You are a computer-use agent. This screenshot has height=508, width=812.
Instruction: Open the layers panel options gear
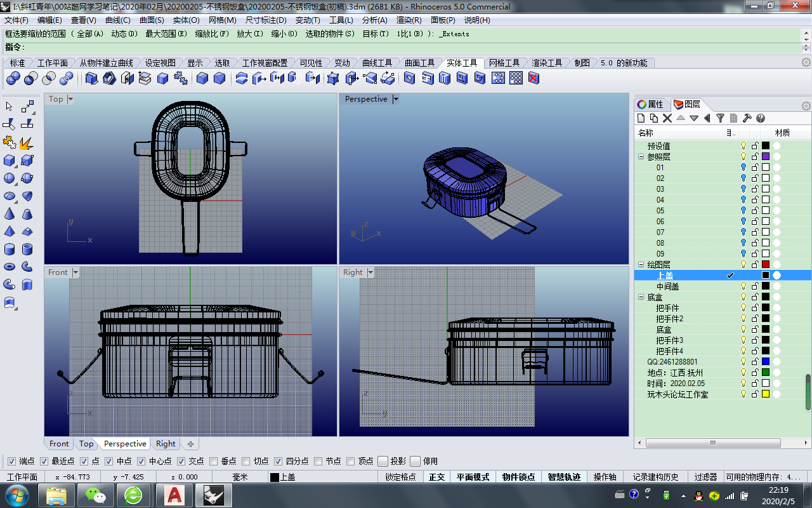(x=806, y=105)
